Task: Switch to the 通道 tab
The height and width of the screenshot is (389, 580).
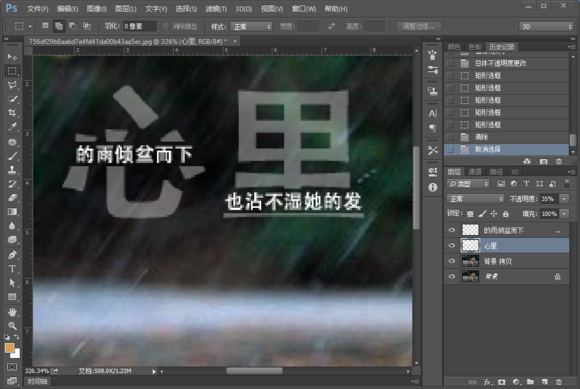Action: (x=475, y=172)
